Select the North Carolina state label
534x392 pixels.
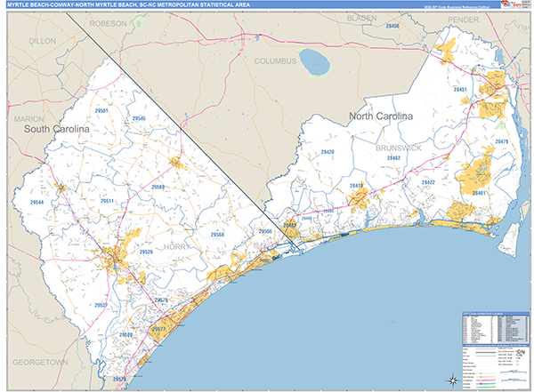point(381,116)
